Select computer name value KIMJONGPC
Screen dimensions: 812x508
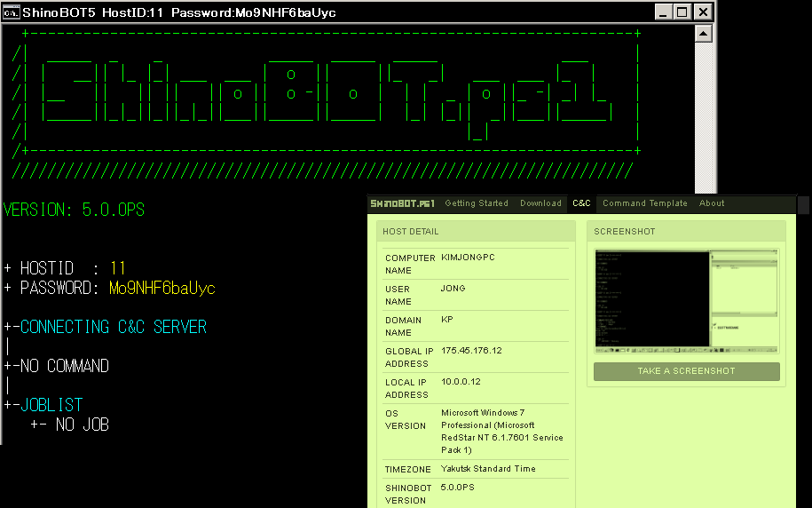click(x=469, y=258)
